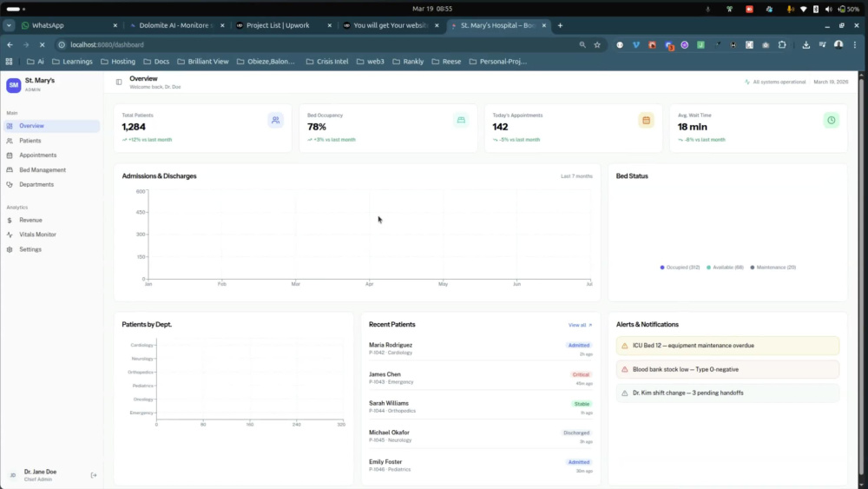Open Revenue analytics page
868x489 pixels.
[x=51, y=220]
